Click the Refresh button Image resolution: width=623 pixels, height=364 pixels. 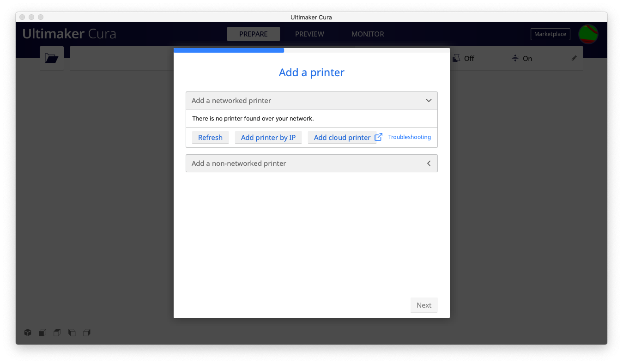[210, 138]
